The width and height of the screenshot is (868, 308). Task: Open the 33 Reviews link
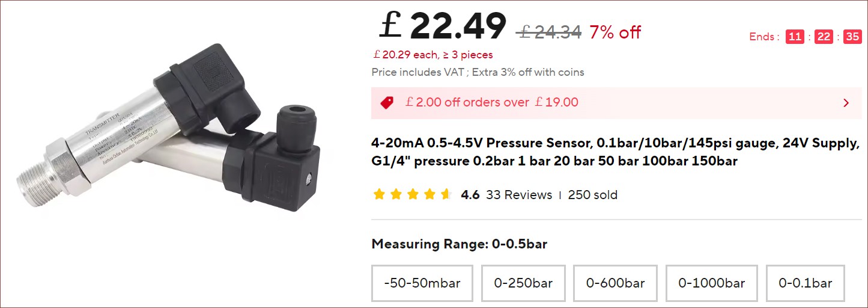tap(519, 195)
